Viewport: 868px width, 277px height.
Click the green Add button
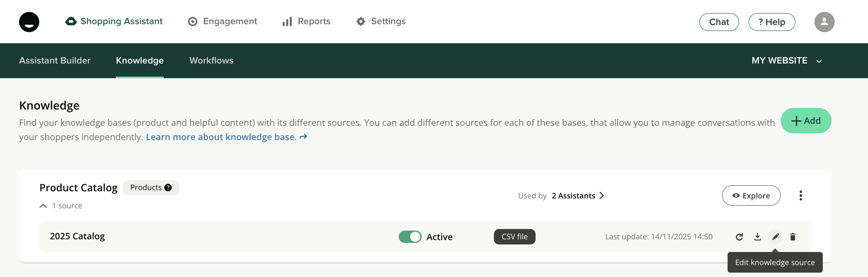tap(806, 121)
